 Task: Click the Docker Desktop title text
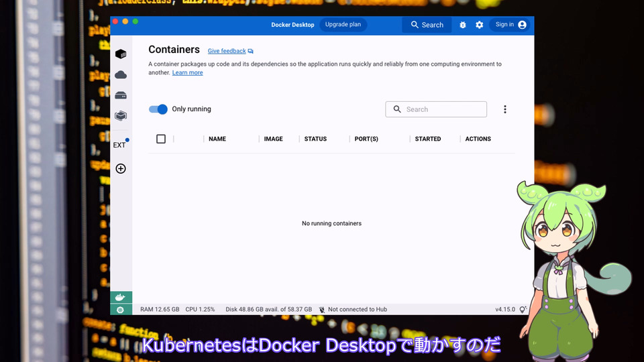292,25
